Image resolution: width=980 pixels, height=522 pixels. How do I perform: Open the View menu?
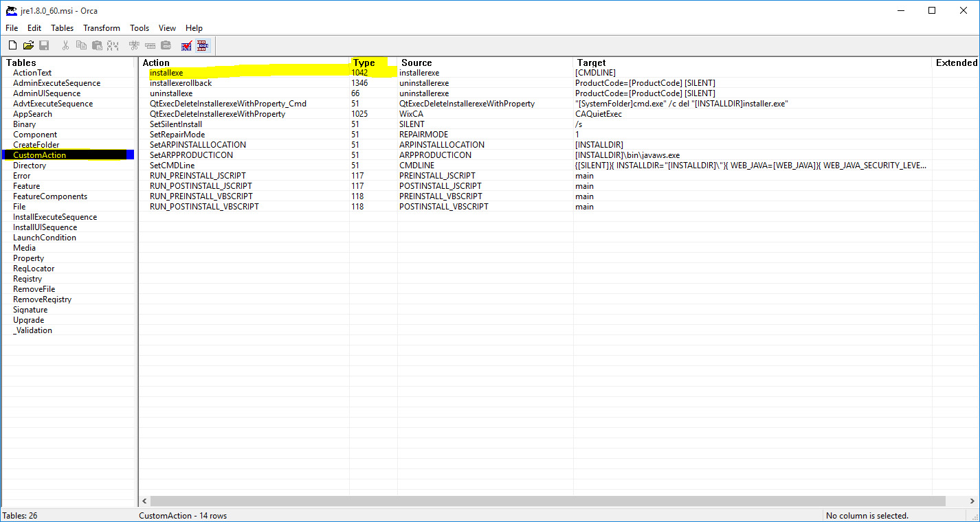pyautogui.click(x=168, y=28)
